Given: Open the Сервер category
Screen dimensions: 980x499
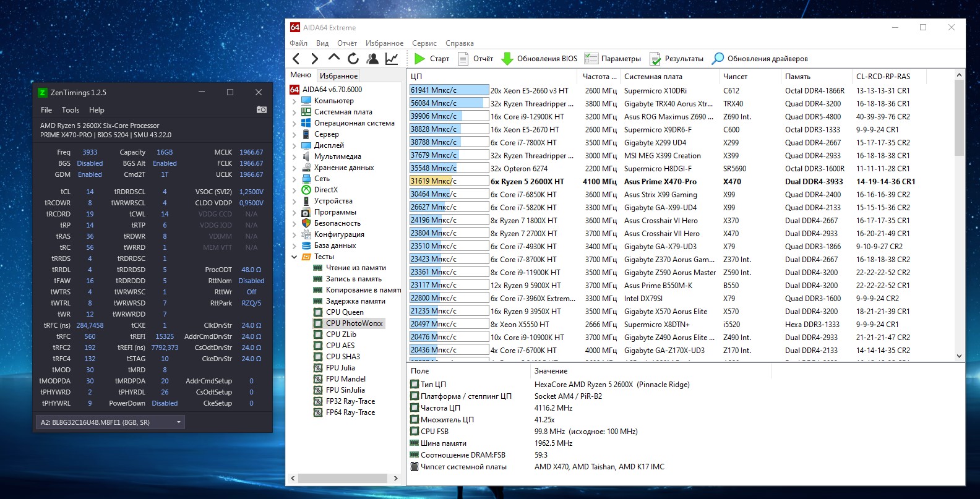Looking at the screenshot, I should point(327,134).
